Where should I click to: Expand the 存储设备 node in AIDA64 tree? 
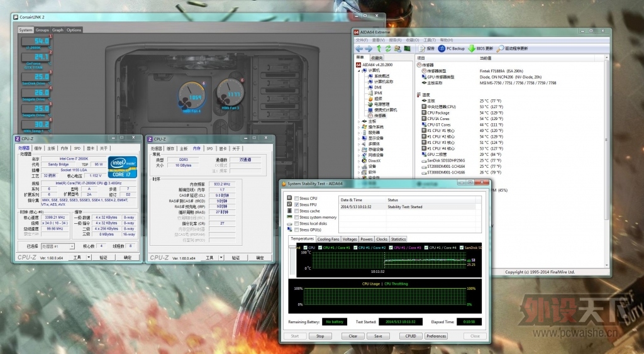(x=358, y=150)
